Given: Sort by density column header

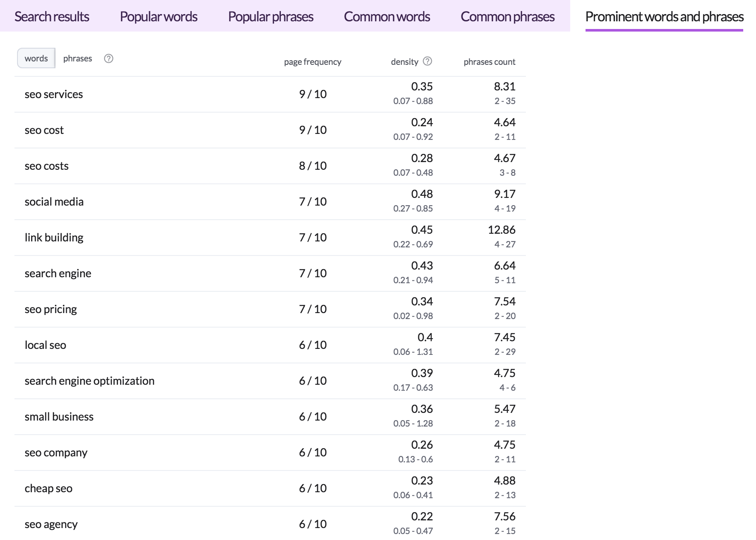Looking at the screenshot, I should coord(404,62).
